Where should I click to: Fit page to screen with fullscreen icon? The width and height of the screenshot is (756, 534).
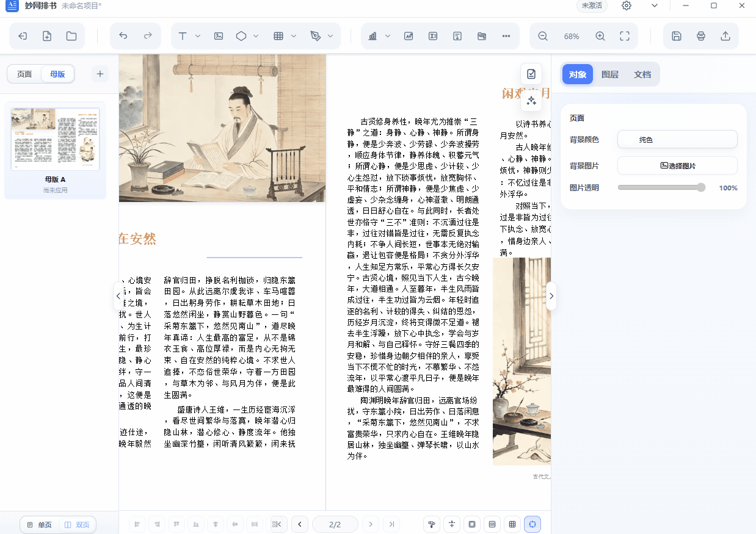click(625, 36)
